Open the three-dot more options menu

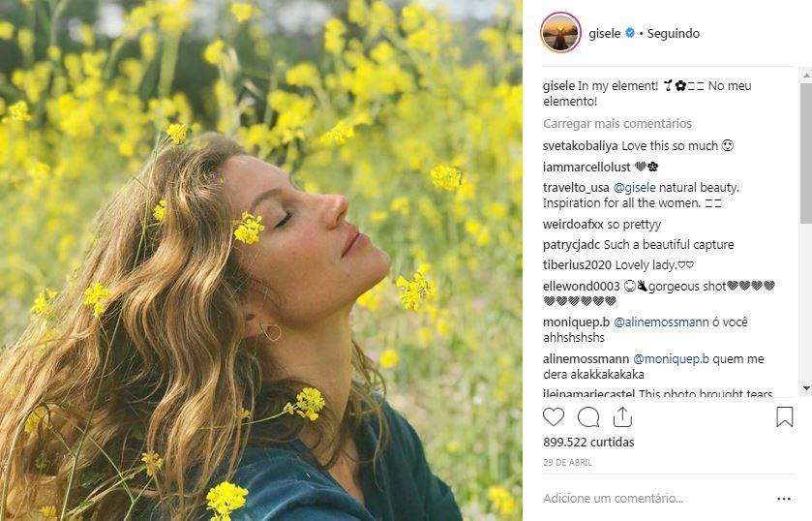[784, 499]
